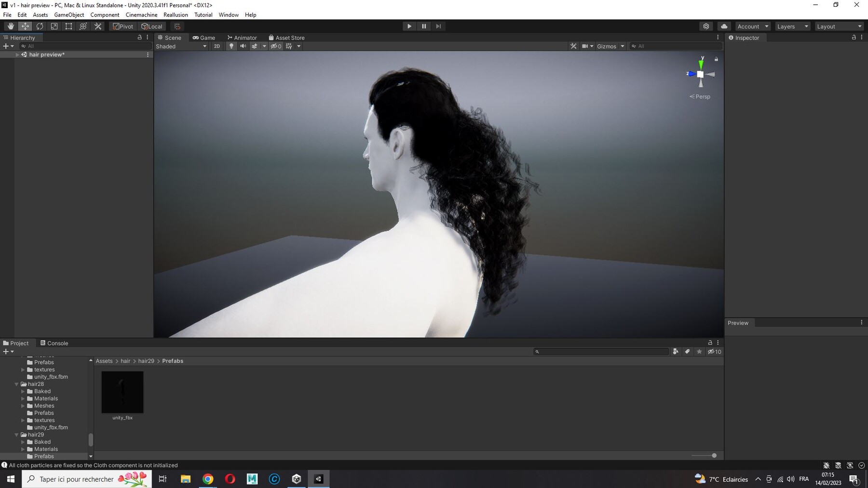Click the scene gizmo Y axis cone
This screenshot has height=488, width=868.
point(701,64)
